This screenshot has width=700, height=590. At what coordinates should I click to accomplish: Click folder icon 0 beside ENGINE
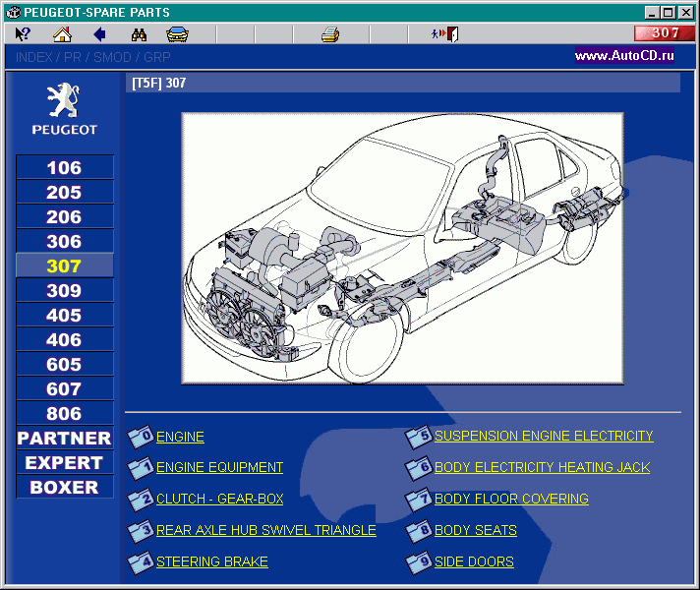pyautogui.click(x=141, y=437)
